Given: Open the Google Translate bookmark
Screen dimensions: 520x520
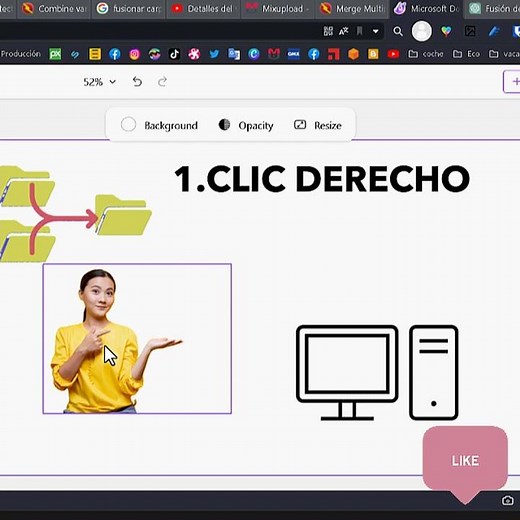Looking at the screenshot, I should pyautogui.click(x=234, y=54).
